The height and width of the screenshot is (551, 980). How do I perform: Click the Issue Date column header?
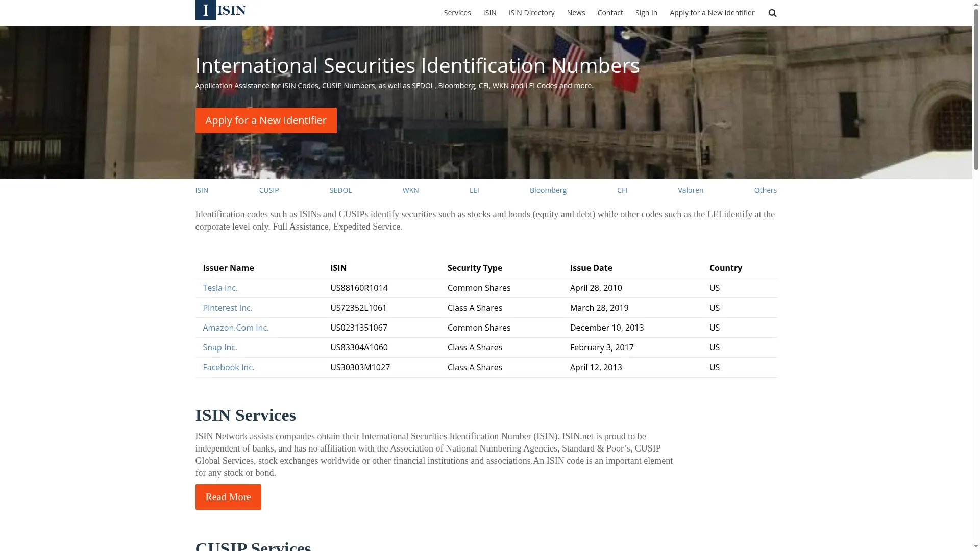click(x=591, y=268)
